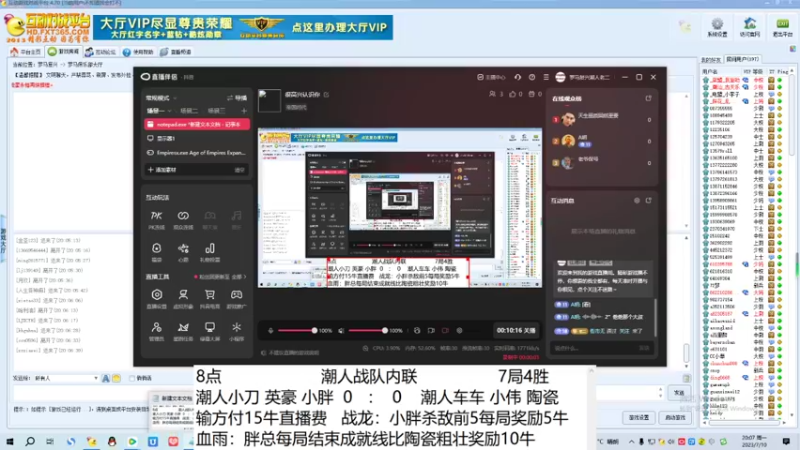Click the settings gear in control bar
The width and height of the screenshot is (800, 450).
[459, 331]
